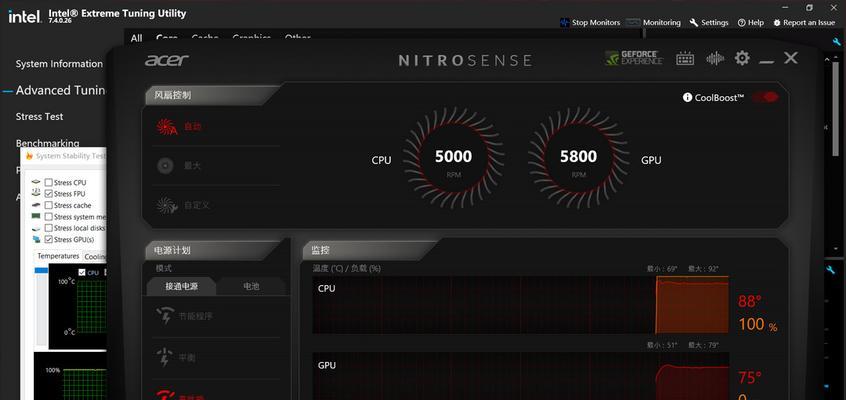Screen dimensions: 846x400
Task: Click the CoolBoost info icon
Action: [687, 97]
